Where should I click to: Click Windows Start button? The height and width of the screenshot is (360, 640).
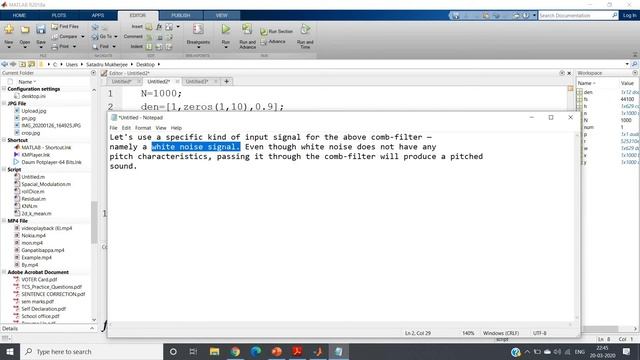pos(10,351)
